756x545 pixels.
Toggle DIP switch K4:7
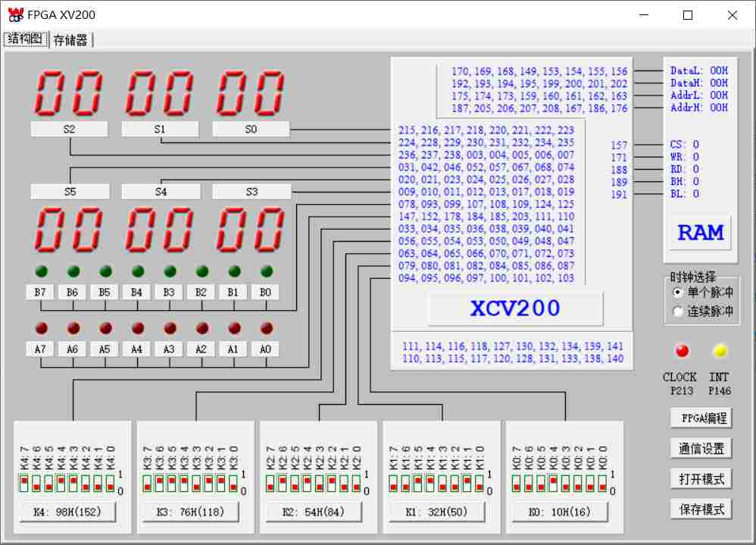[24, 483]
